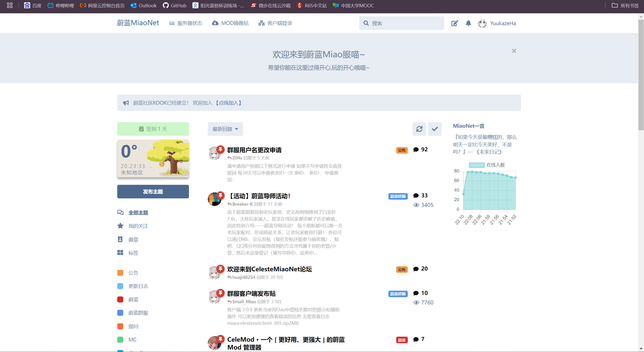Screen dimensions: 644x352
Task: Click 签到 1 天 check-in button
Action: 153,129
